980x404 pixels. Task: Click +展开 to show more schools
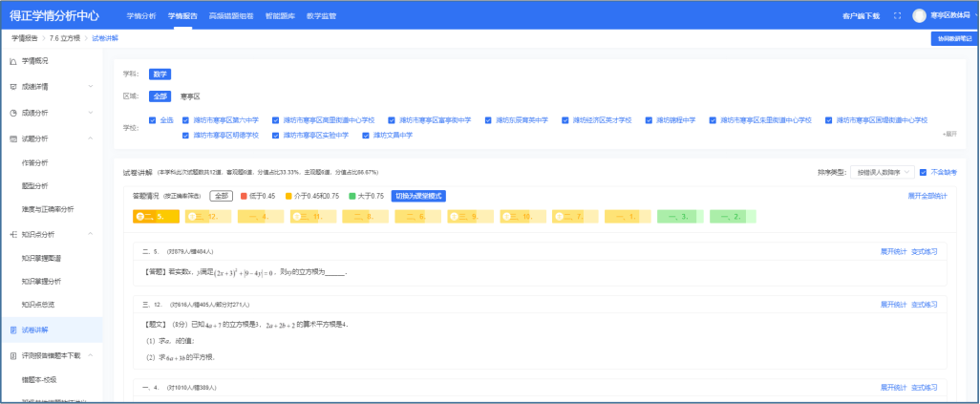(949, 134)
